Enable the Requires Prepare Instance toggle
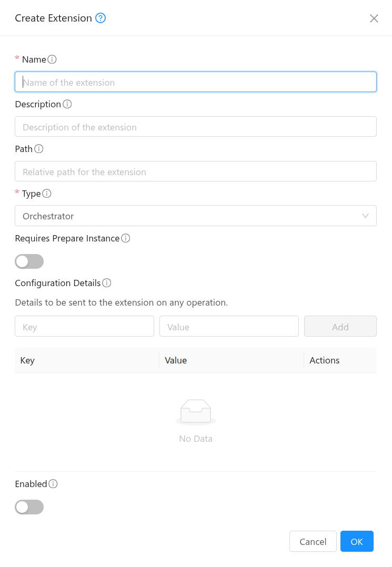 (29, 261)
